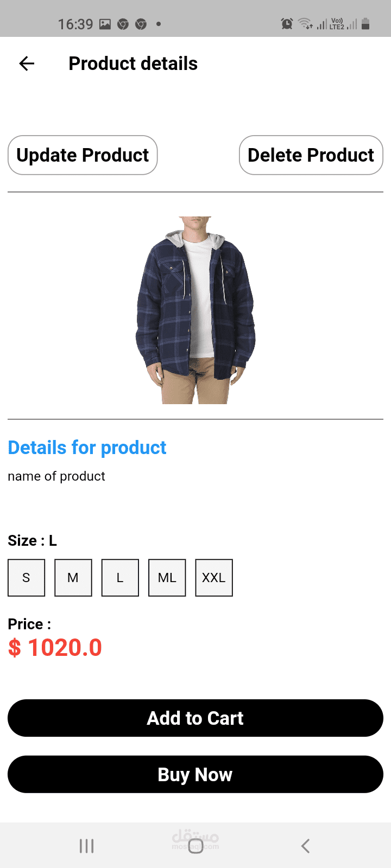Add the item to cart
This screenshot has height=868, width=391.
tap(195, 718)
